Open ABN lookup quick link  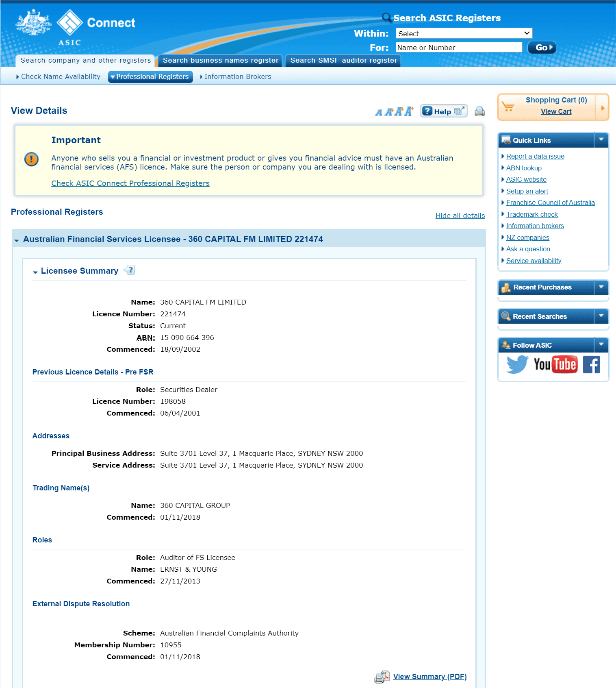524,168
